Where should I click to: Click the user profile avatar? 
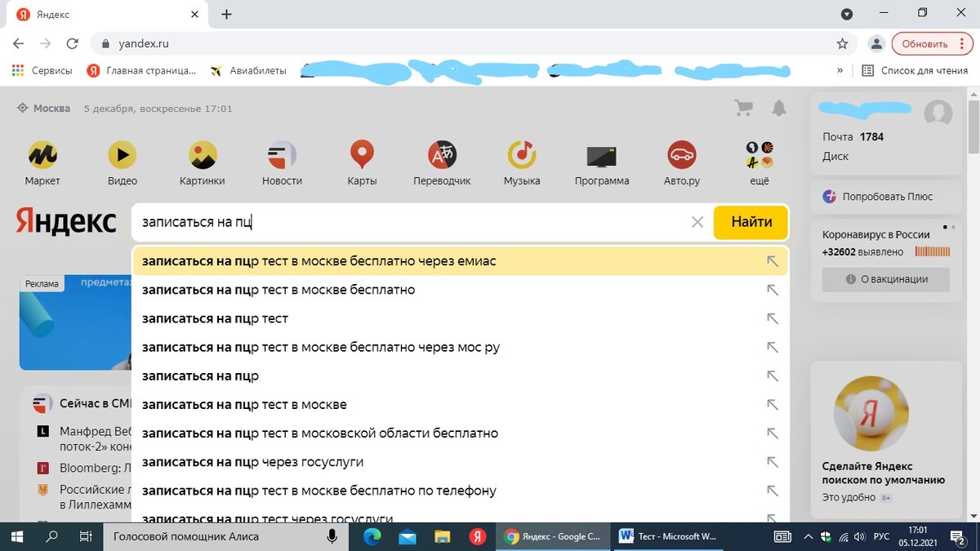[x=938, y=113]
